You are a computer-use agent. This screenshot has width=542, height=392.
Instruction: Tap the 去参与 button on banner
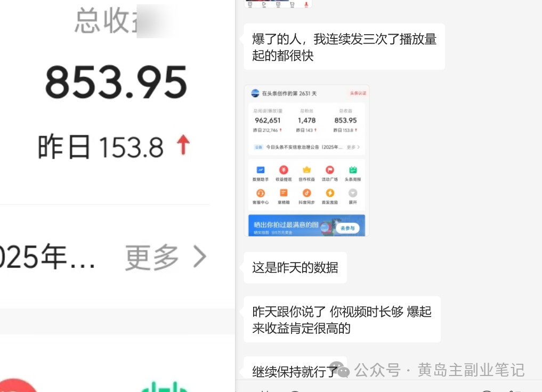pyautogui.click(x=347, y=228)
